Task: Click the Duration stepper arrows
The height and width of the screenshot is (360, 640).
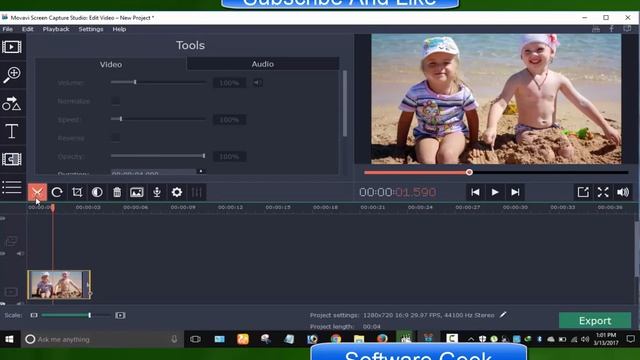Action: (201, 172)
